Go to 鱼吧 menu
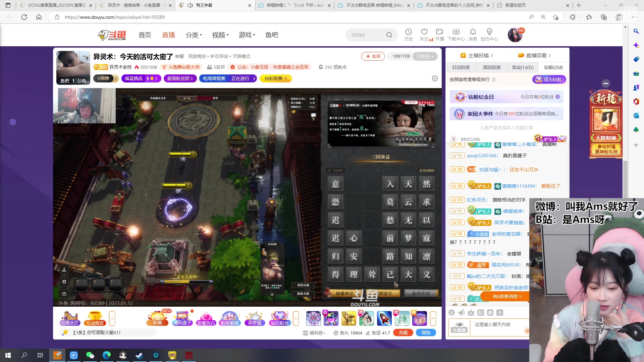The width and height of the screenshot is (644, 362). pyautogui.click(x=272, y=35)
